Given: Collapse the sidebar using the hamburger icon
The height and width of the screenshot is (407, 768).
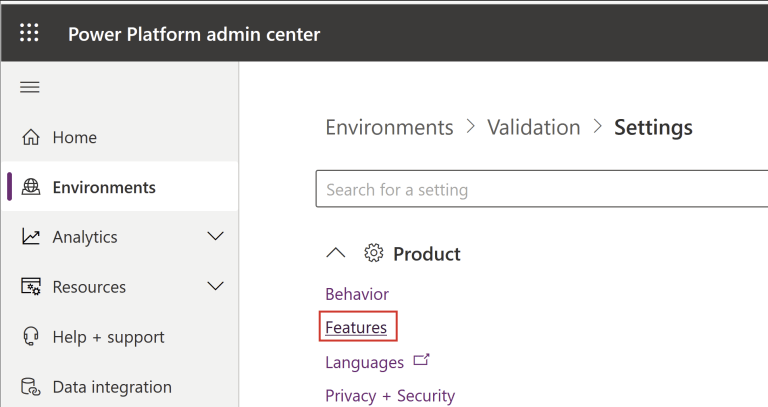Looking at the screenshot, I should pyautogui.click(x=30, y=87).
